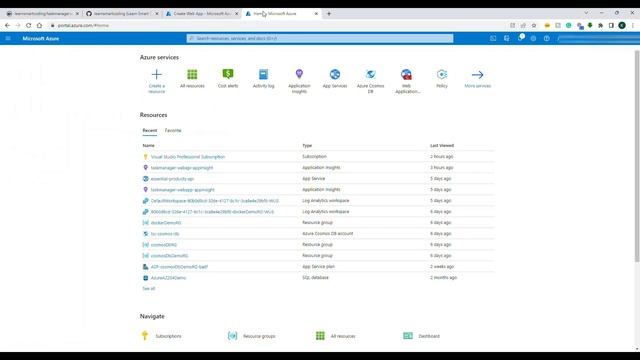
Task: Open portal Settings gear in header
Action: pyautogui.click(x=533, y=38)
